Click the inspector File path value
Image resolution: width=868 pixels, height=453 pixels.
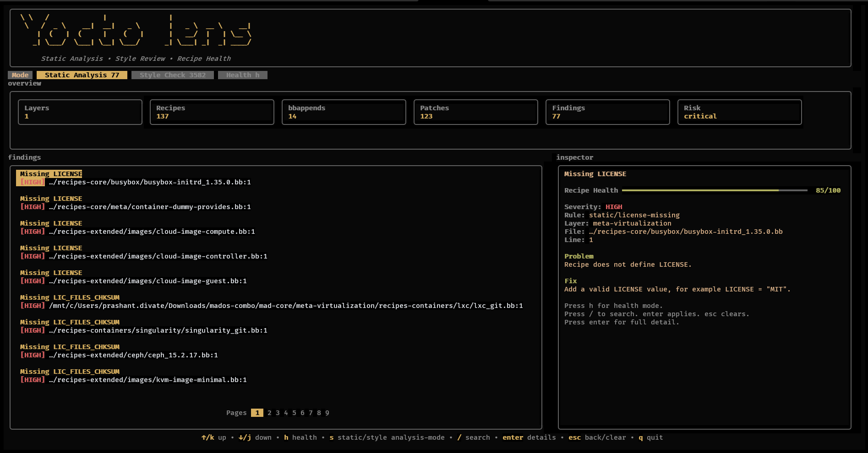pyautogui.click(x=686, y=232)
